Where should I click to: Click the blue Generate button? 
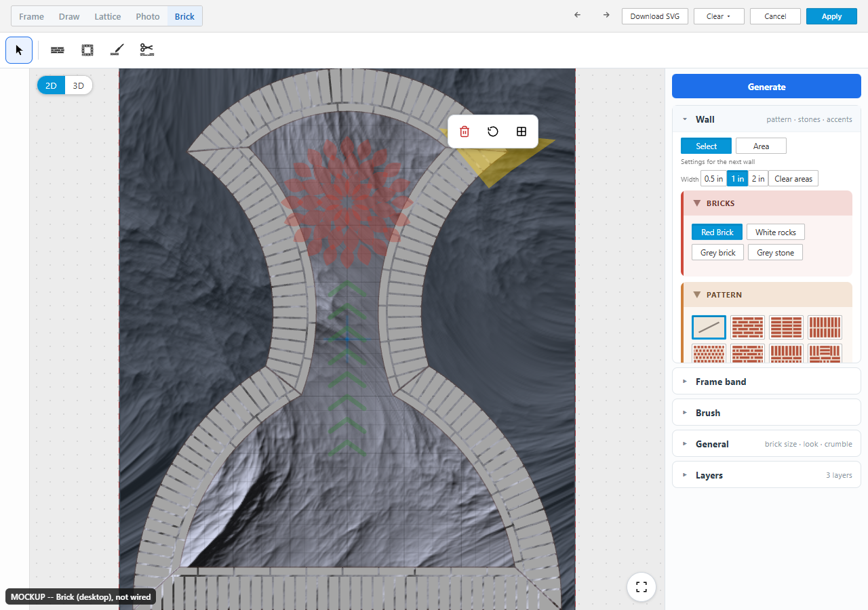tap(766, 87)
